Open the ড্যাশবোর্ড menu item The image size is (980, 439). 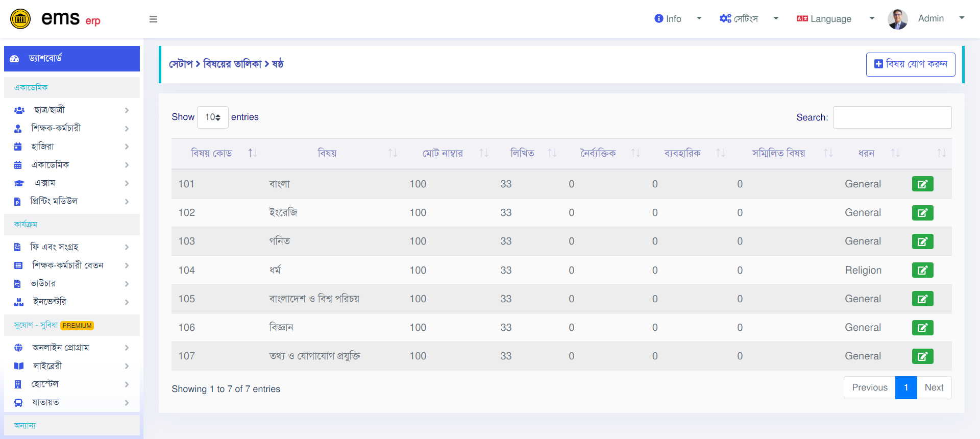pos(72,59)
